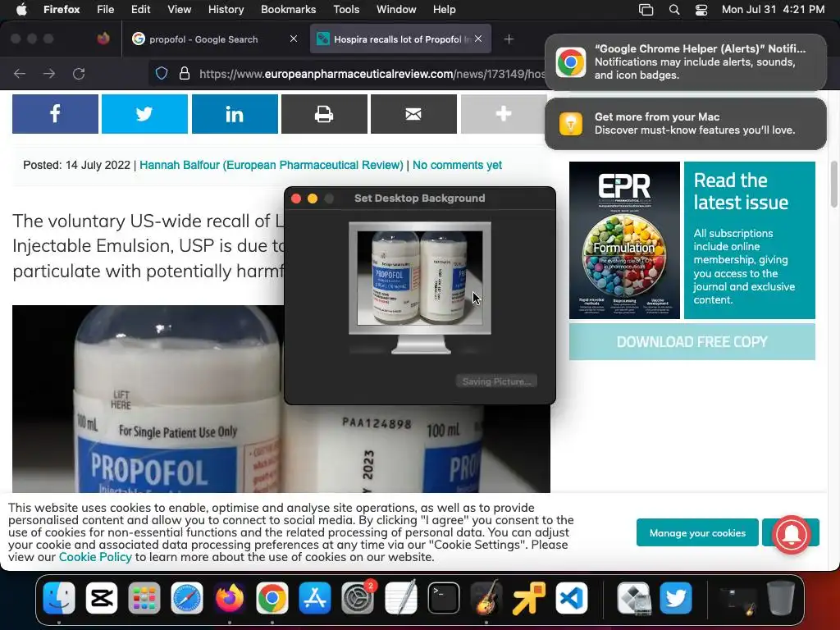
Task: Open Chrome Helper Alerts notification
Action: [686, 62]
